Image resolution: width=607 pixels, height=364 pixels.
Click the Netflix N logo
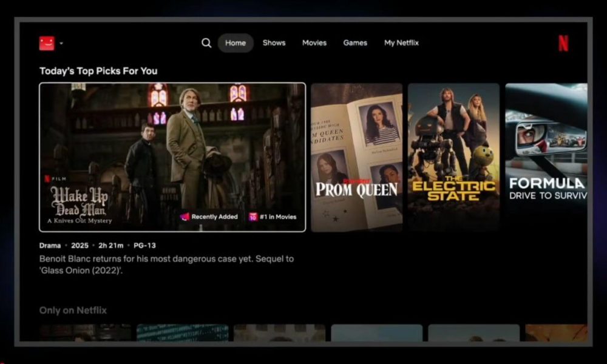[x=563, y=43]
